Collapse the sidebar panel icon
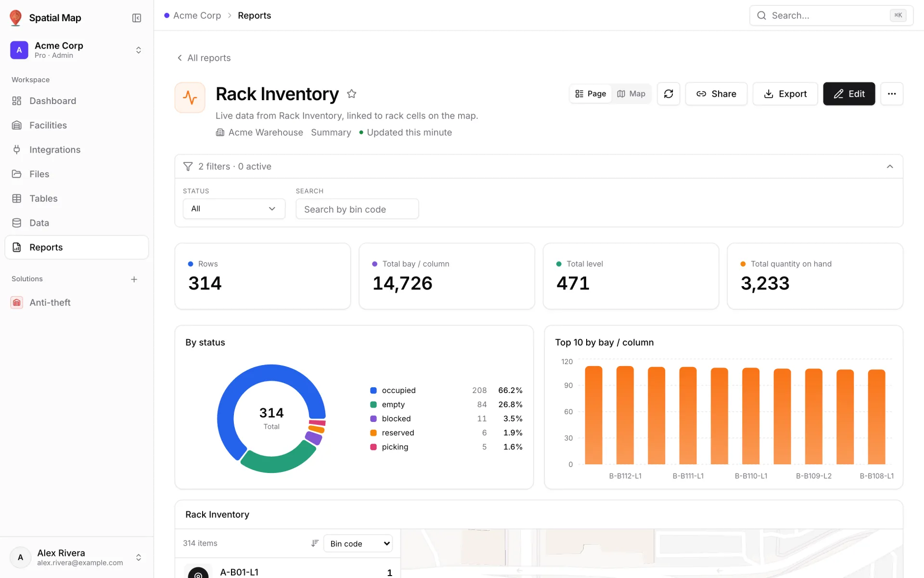Viewport: 924px width, 578px height. (x=137, y=18)
